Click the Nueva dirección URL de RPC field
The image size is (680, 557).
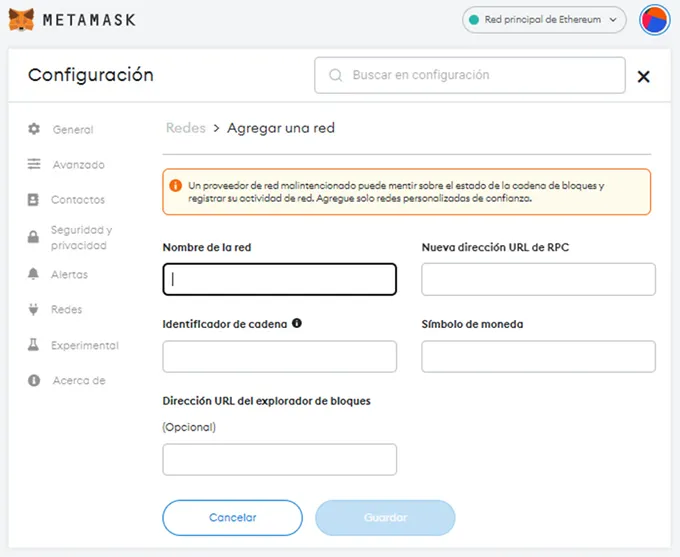pyautogui.click(x=538, y=279)
